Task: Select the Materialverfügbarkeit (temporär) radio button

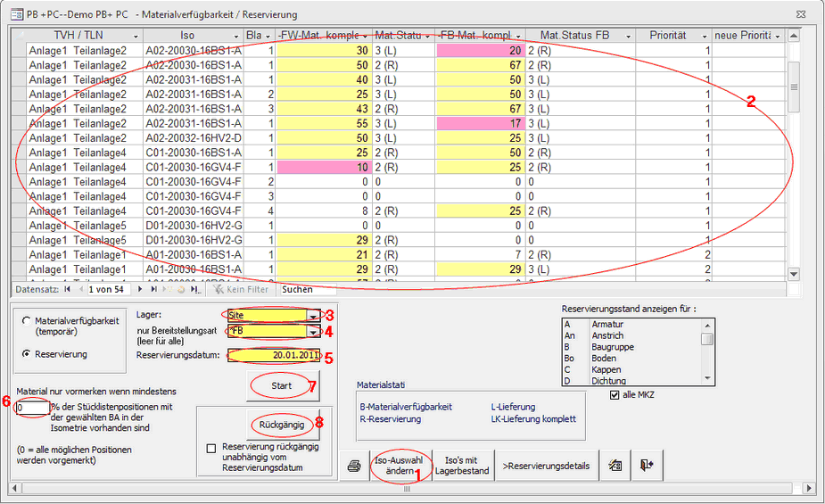Action: tap(27, 321)
